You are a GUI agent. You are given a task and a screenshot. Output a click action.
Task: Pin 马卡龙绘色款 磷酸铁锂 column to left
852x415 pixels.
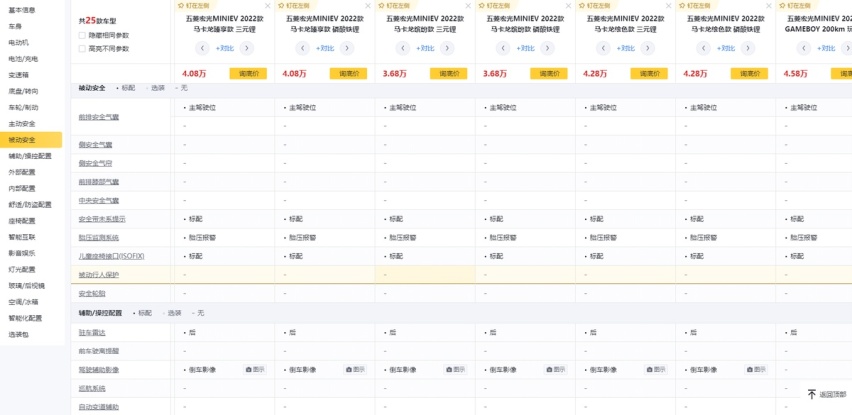[x=692, y=5]
